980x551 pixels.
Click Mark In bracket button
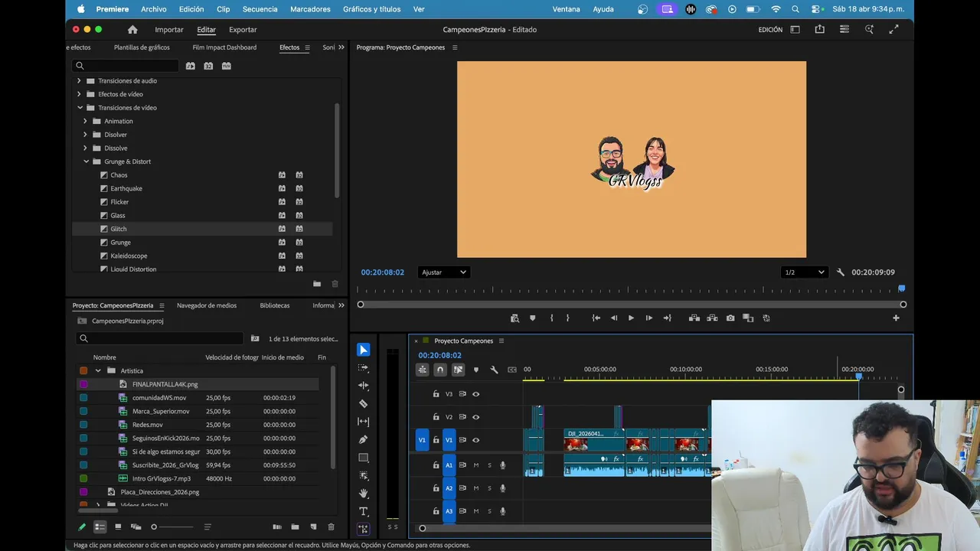(551, 318)
